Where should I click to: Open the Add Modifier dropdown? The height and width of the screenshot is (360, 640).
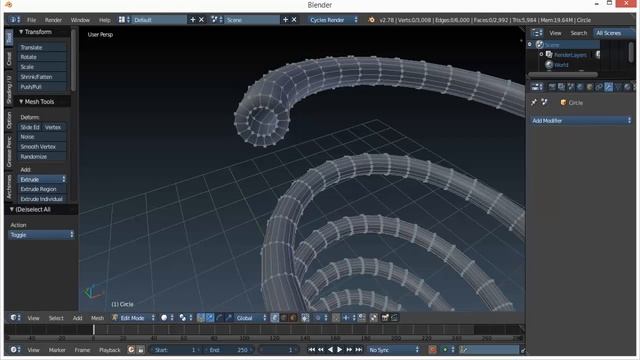click(x=581, y=120)
